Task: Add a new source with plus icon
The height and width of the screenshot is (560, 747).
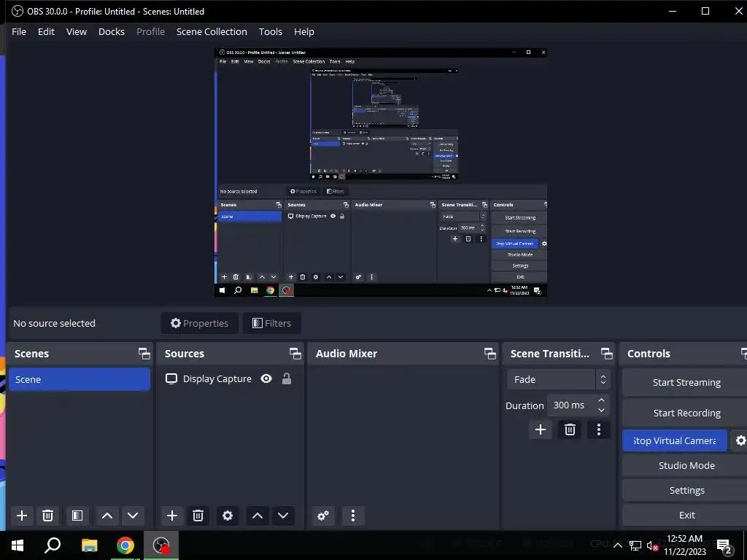Action: pos(172,516)
